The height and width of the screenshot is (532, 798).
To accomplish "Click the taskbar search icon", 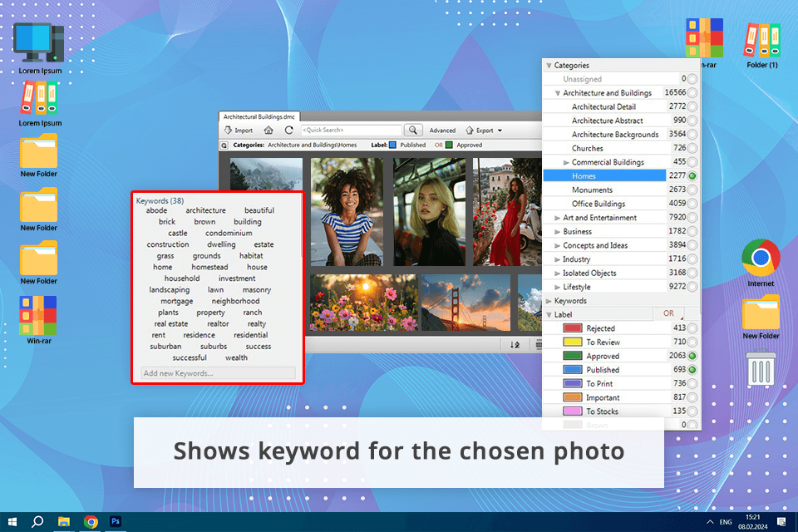I will (37, 522).
